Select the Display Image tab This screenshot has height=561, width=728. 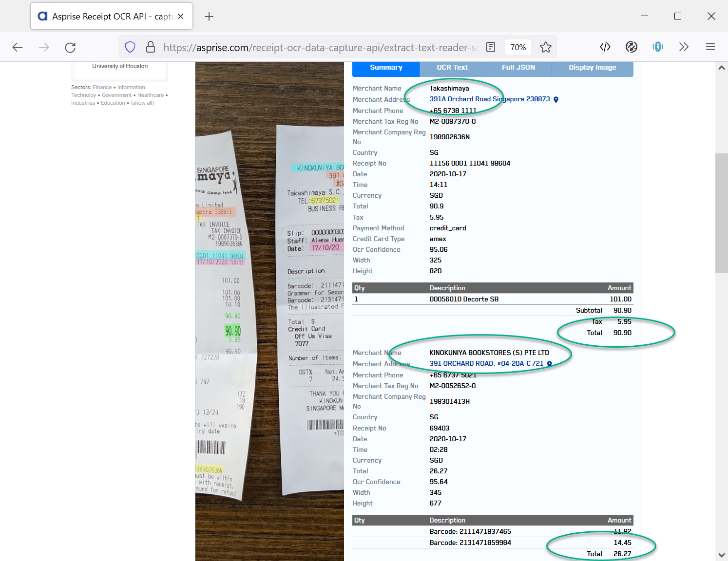click(x=592, y=68)
